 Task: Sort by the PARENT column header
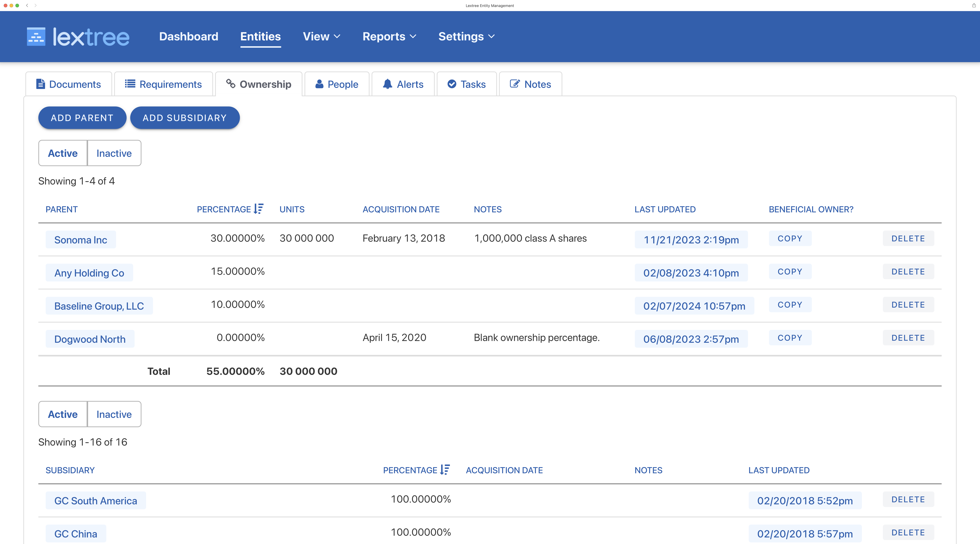(62, 209)
